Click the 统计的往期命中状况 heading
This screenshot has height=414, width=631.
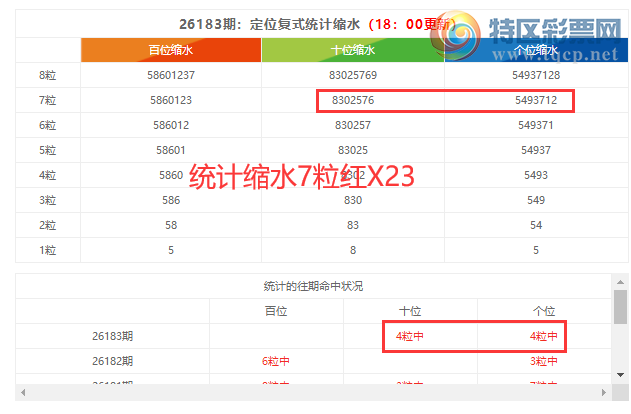tap(313, 286)
